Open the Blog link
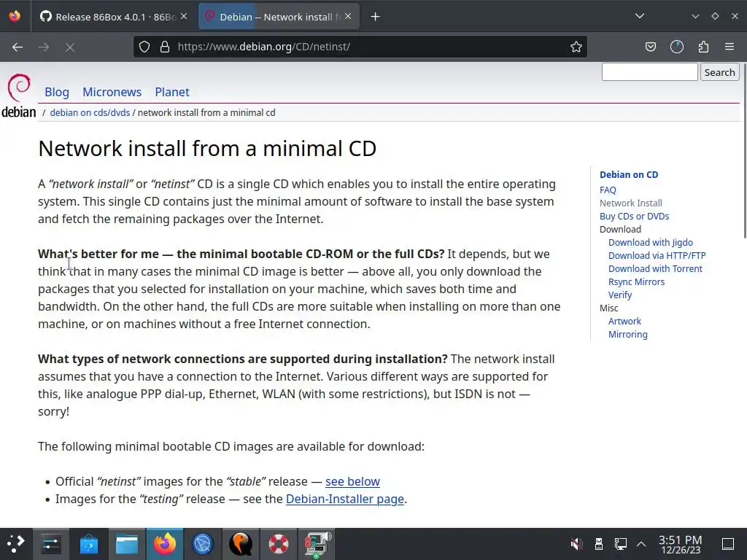 pos(57,92)
